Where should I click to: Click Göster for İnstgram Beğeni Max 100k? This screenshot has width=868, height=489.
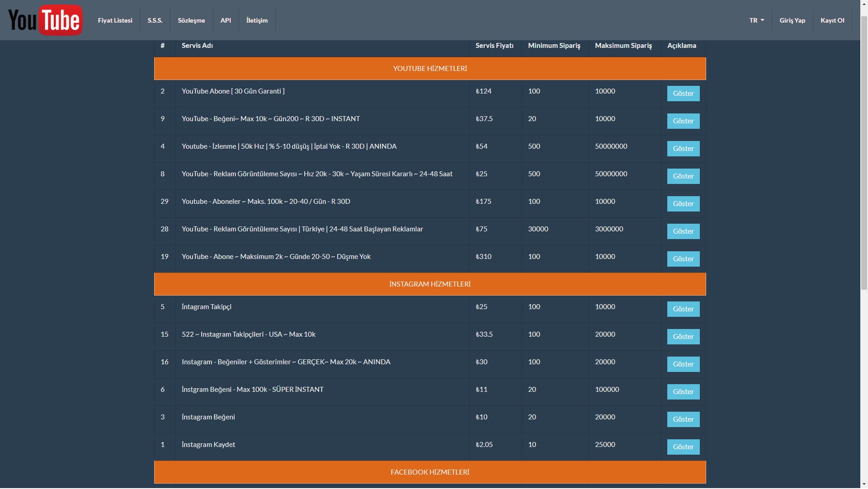(x=683, y=392)
